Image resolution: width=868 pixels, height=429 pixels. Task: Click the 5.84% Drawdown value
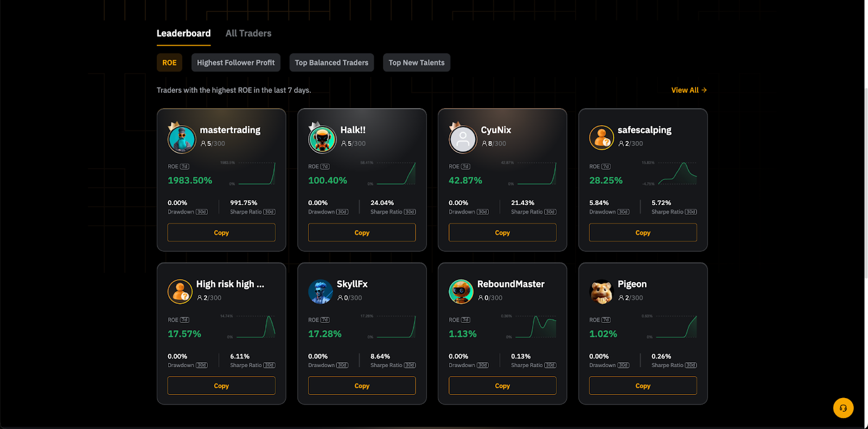click(x=599, y=203)
